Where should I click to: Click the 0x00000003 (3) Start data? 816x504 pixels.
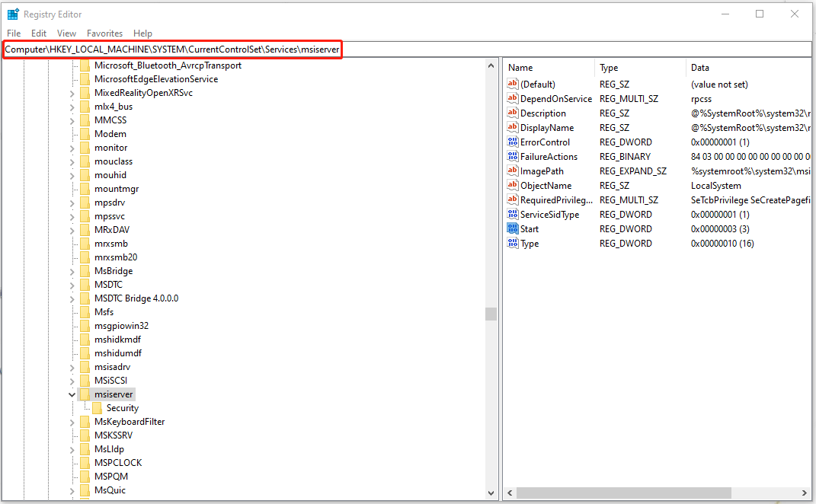(720, 229)
